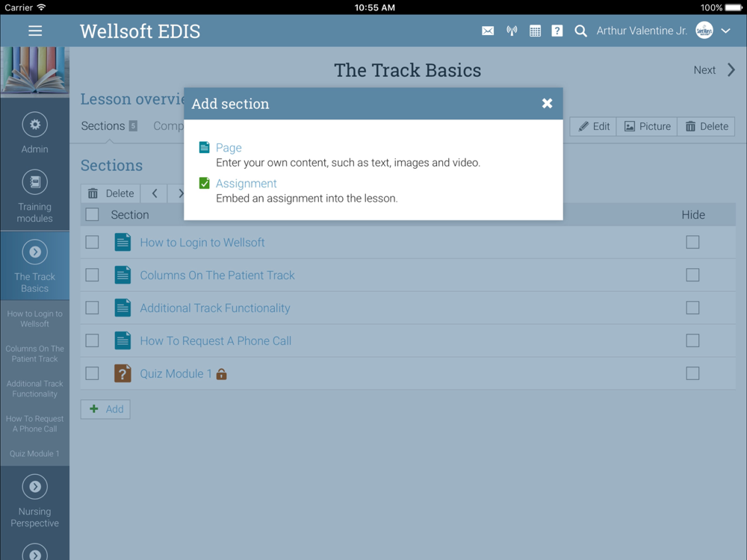Click page icon beside How To Request A Phone Call
Screen dimensions: 747x560
pyautogui.click(x=123, y=341)
